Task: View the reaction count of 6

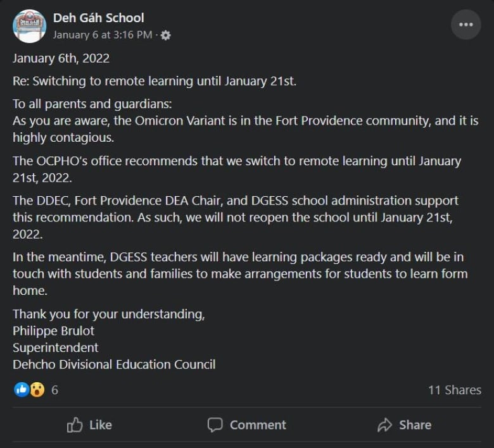Action: [54, 390]
